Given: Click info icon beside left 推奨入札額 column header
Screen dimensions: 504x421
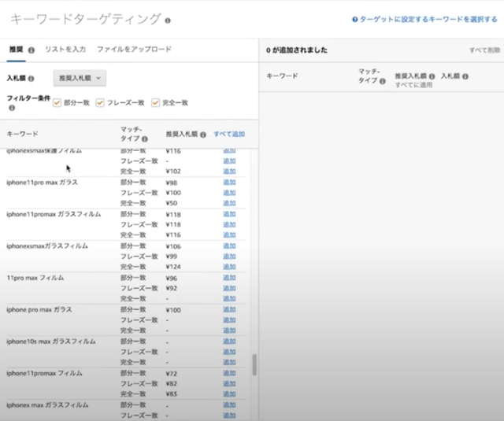Looking at the screenshot, I should 204,135.
